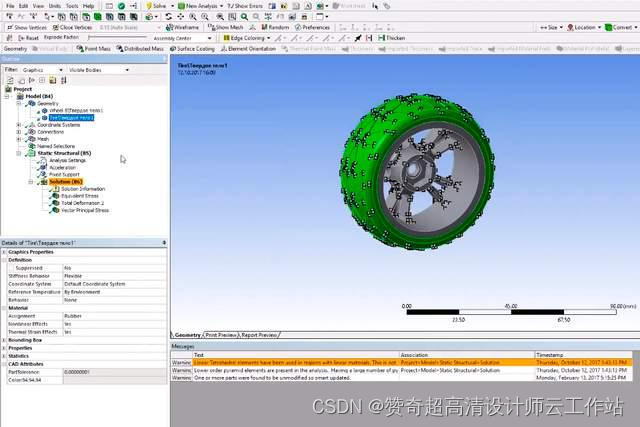The image size is (640, 427).
Task: Open the Units menu
Action: [x=55, y=6]
